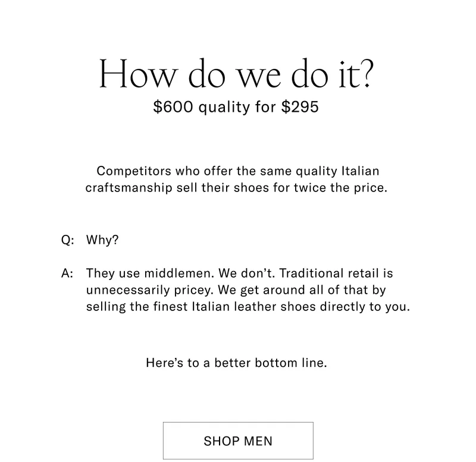The width and height of the screenshot is (476, 462).
Task: Select the text 'They use middlemen'
Action: (x=146, y=273)
